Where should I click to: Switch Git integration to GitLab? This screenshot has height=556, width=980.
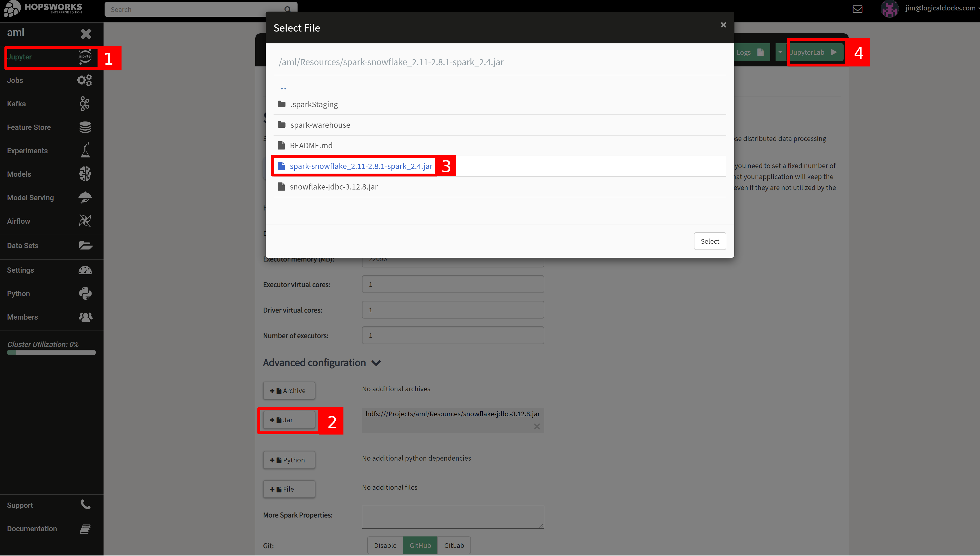[454, 545]
